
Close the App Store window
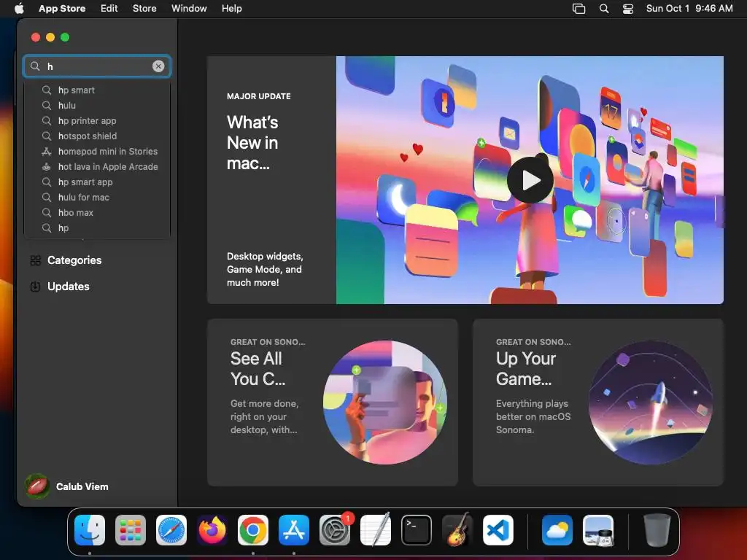click(35, 37)
